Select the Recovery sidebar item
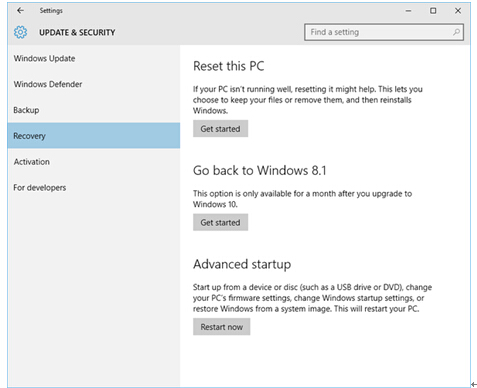477x388 pixels. click(x=94, y=136)
